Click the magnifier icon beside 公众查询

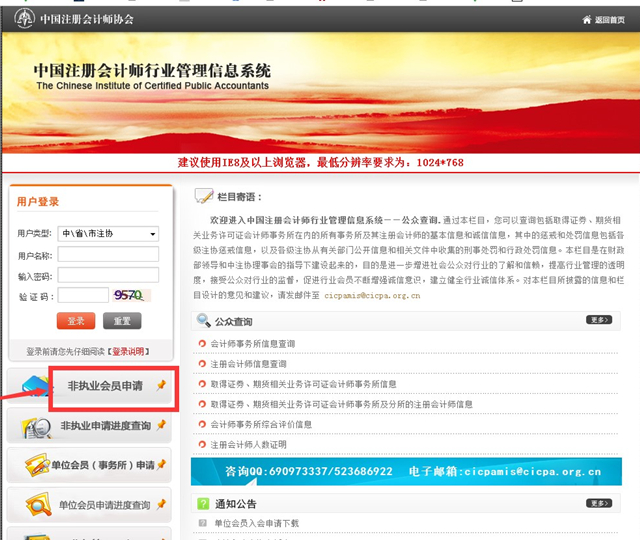click(203, 321)
